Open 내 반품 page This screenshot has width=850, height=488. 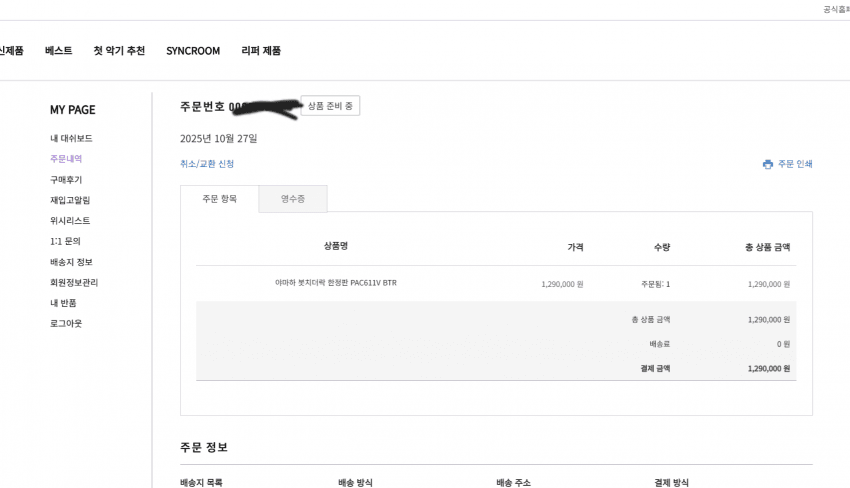tap(63, 303)
